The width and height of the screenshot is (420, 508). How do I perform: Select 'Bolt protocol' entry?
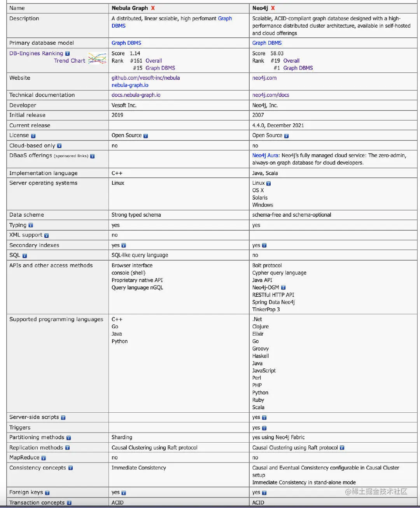point(267,265)
